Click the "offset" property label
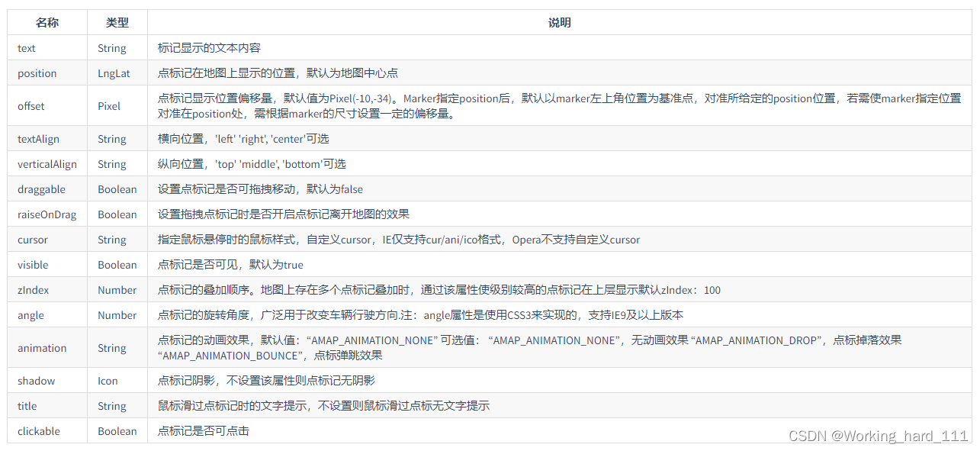The image size is (980, 451). click(x=31, y=105)
